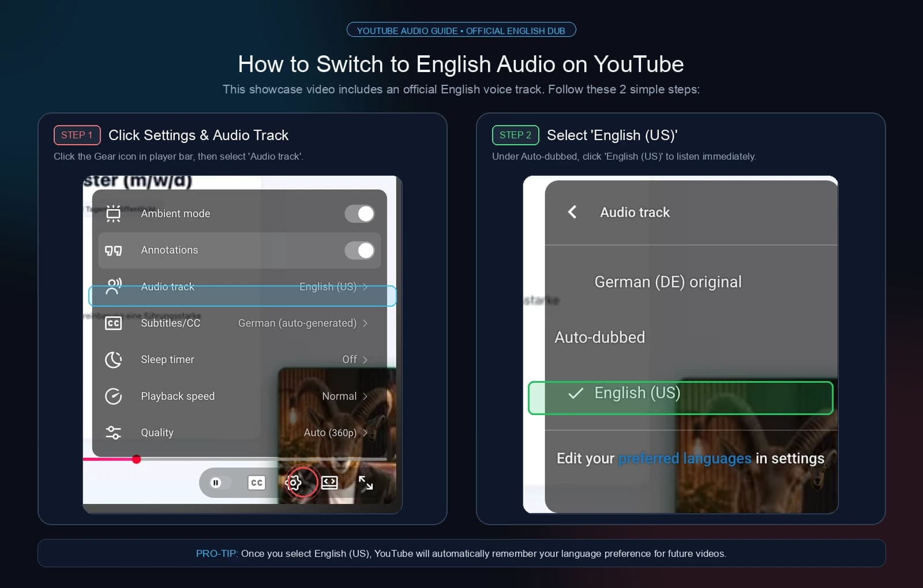Click the checkmark next to English (US)

[x=576, y=394]
